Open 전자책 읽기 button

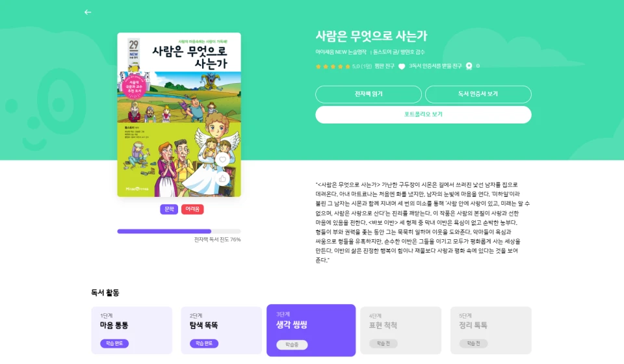coord(369,94)
